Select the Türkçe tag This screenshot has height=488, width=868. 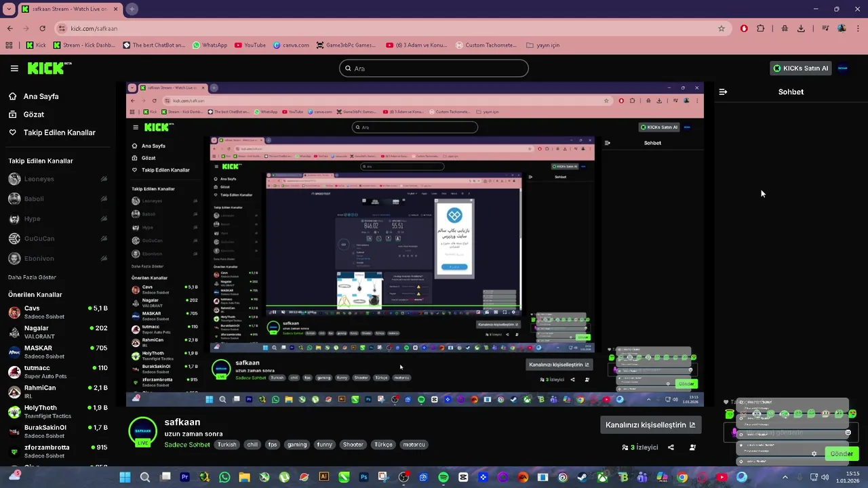pos(383,445)
